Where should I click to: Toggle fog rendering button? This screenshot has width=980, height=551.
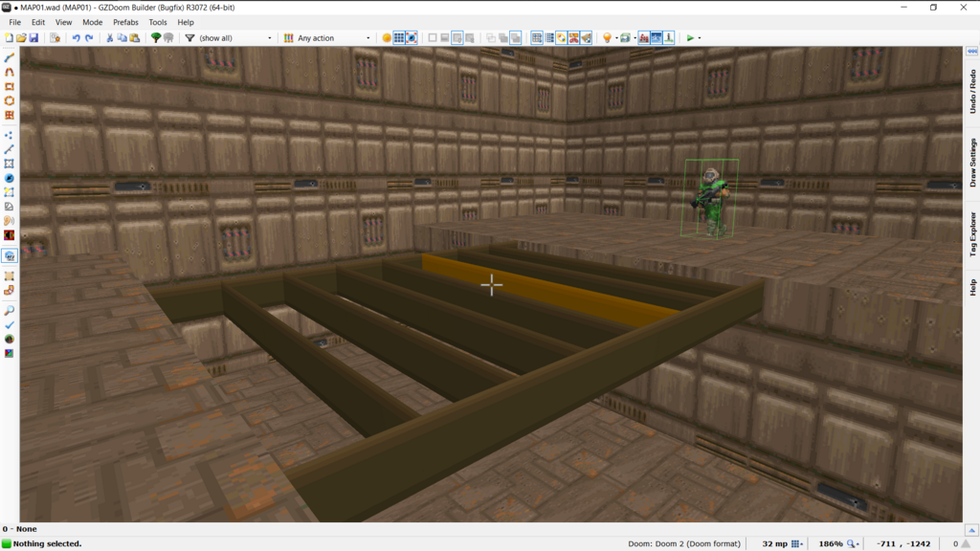(x=644, y=38)
